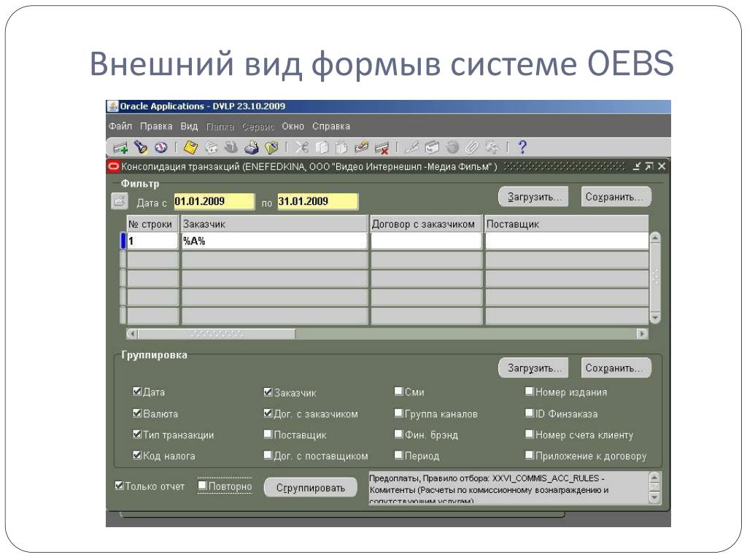Enable the Номер издания checkbox

(530, 391)
